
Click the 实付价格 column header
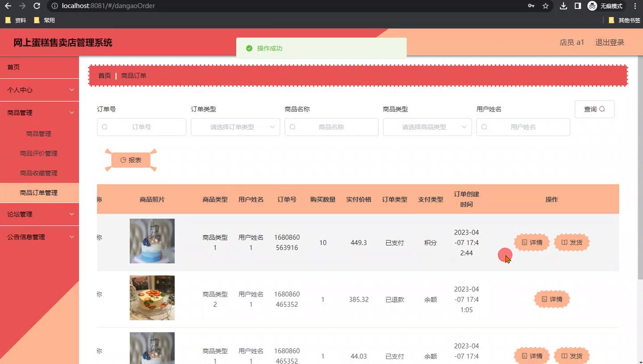coord(359,199)
